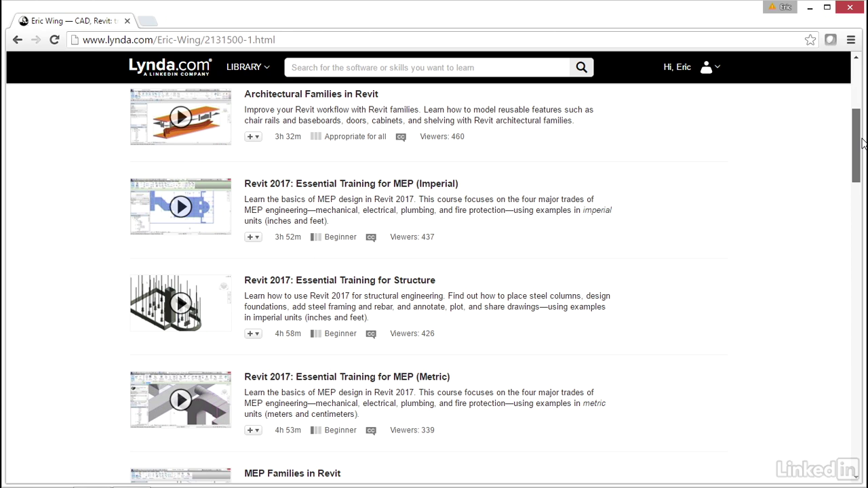868x488 pixels.
Task: Click the 'Hi, Eric' greeting
Action: tap(677, 67)
